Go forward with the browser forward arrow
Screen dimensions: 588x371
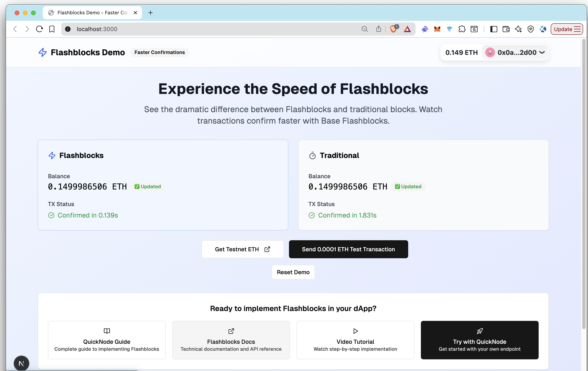(27, 29)
